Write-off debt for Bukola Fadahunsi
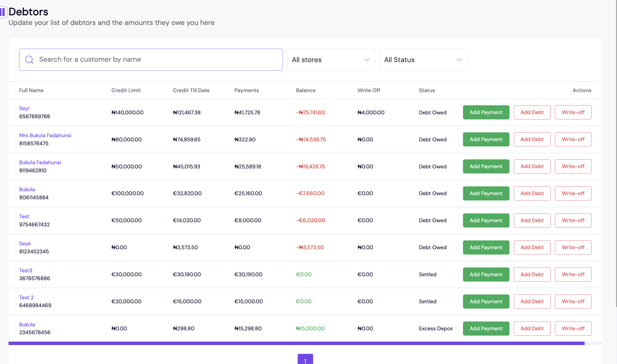 click(x=573, y=166)
